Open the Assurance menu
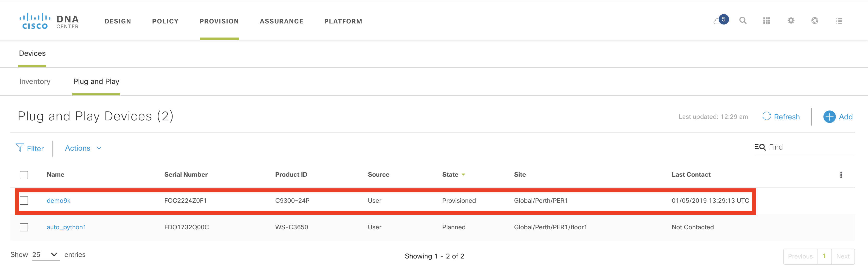The height and width of the screenshot is (271, 868). pos(281,21)
